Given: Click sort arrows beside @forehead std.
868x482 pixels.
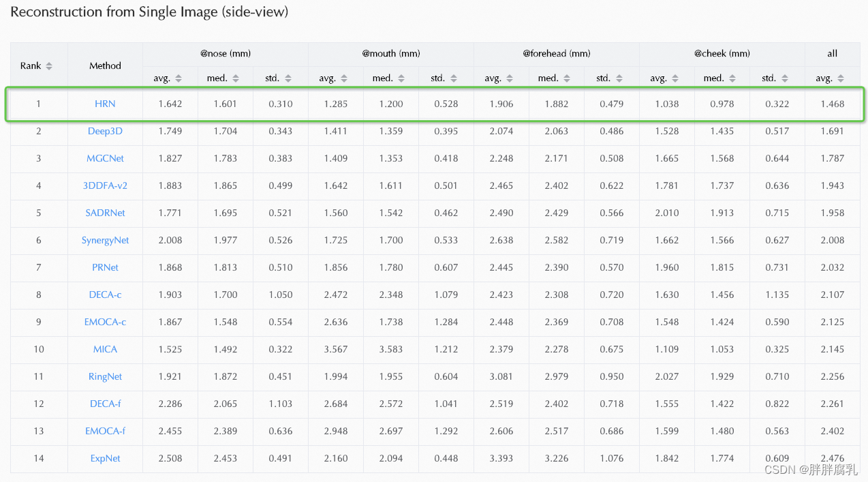Looking at the screenshot, I should (x=619, y=78).
